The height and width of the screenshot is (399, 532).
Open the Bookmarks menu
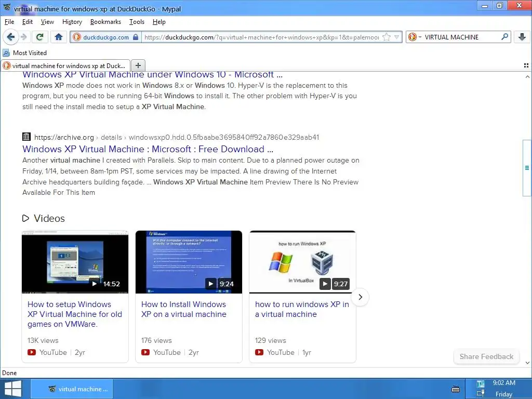105,22
